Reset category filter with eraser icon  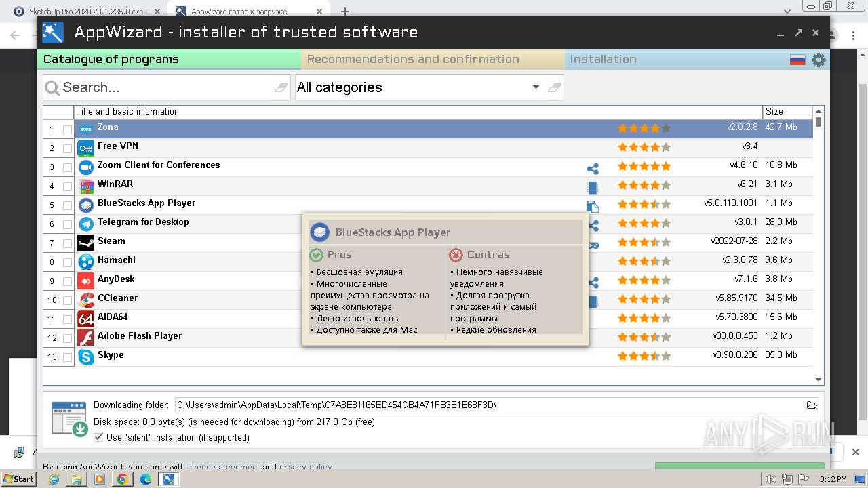pos(554,87)
